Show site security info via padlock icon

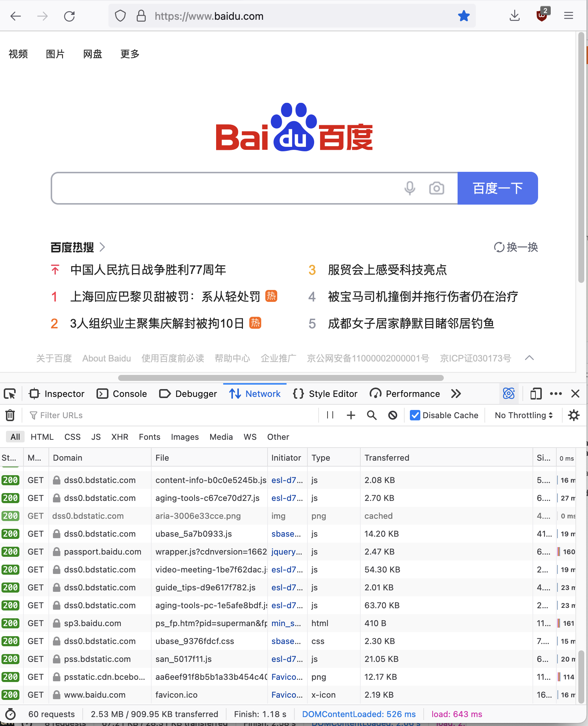(x=141, y=16)
